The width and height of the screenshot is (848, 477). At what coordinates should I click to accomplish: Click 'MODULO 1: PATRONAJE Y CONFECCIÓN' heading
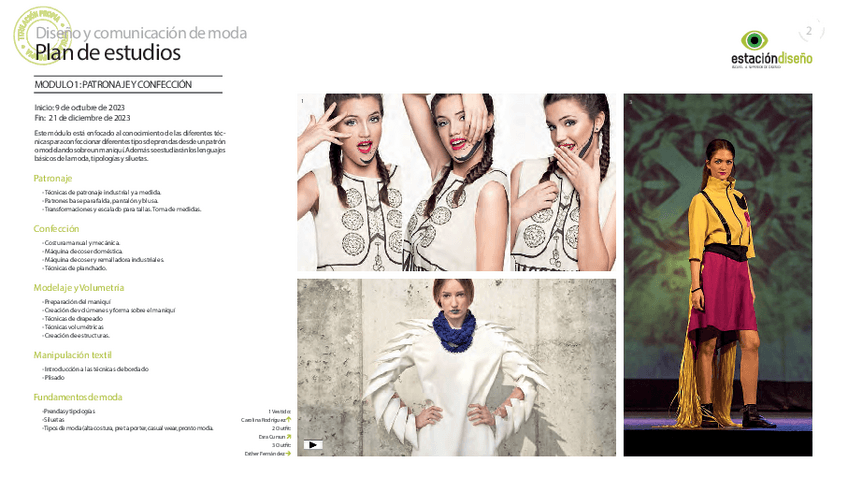coord(113,84)
